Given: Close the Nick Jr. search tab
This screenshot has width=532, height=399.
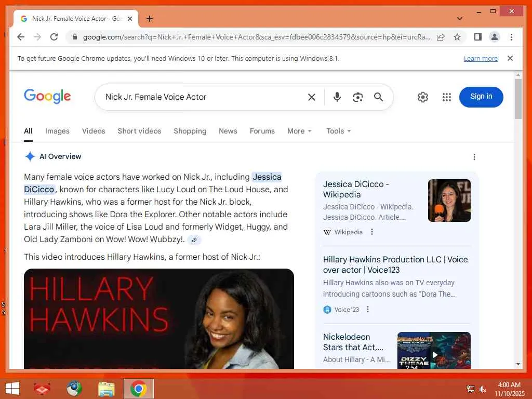Looking at the screenshot, I should 129,19.
